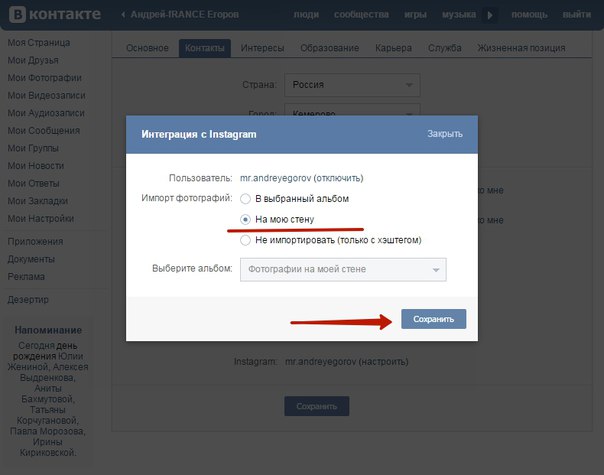Viewport: 604px width, 475px height.
Task: Switch to 'Контакты' tab
Action: 205,48
